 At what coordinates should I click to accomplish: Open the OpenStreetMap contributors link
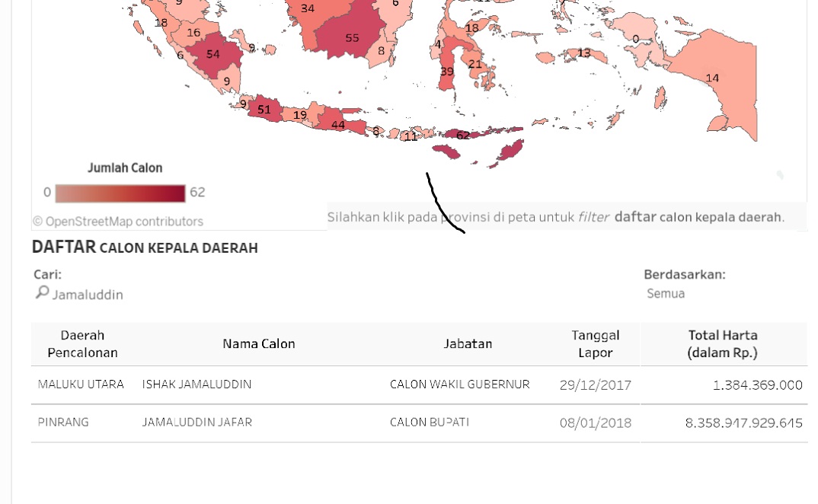(x=117, y=221)
